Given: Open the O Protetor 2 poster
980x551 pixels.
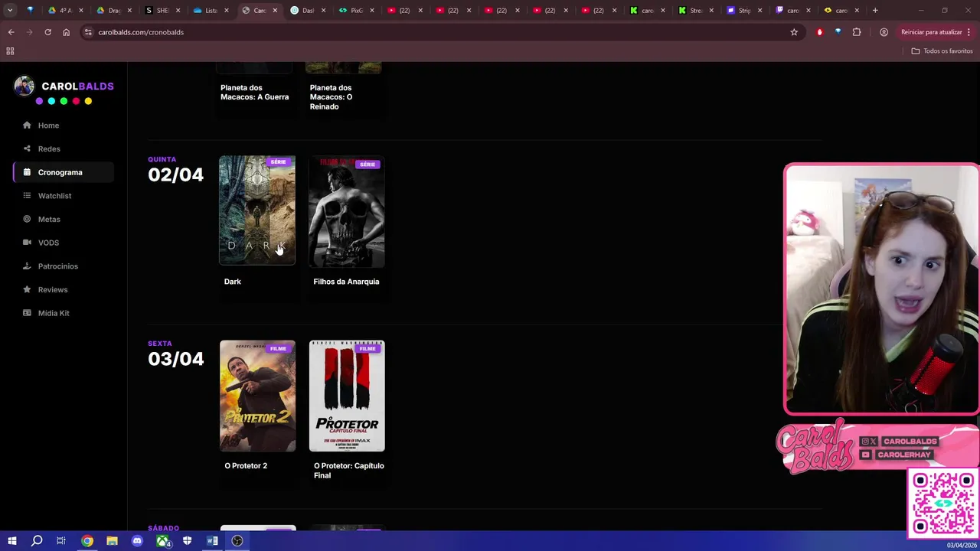Looking at the screenshot, I should coord(257,396).
